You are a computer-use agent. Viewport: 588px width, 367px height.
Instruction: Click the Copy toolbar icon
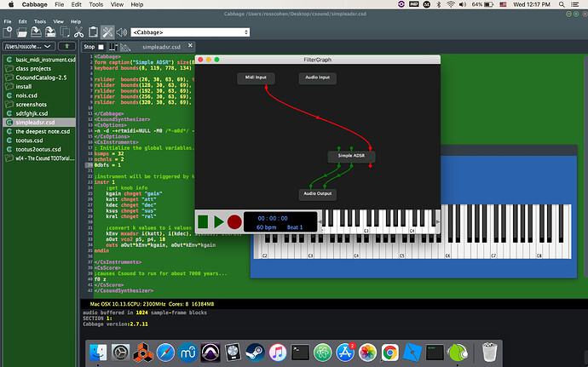[65, 32]
